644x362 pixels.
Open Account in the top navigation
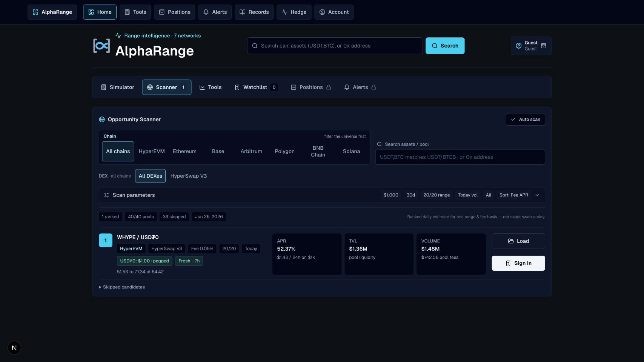334,12
